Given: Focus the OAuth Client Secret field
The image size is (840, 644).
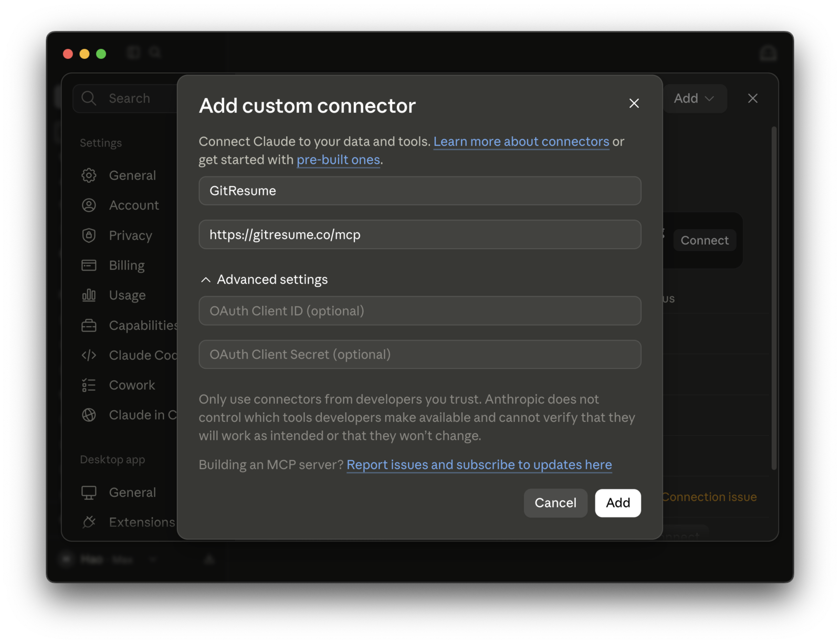Looking at the screenshot, I should [419, 355].
